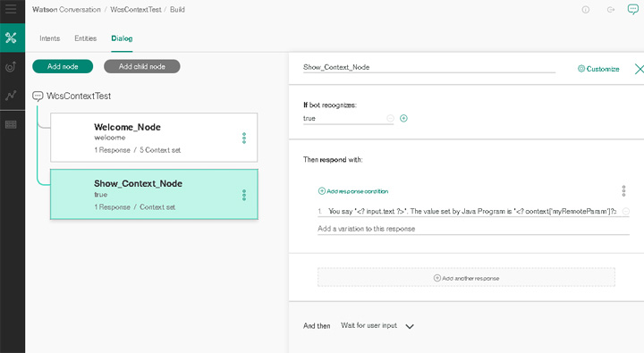Click Add another response area
The height and width of the screenshot is (353, 644).
pos(466,277)
